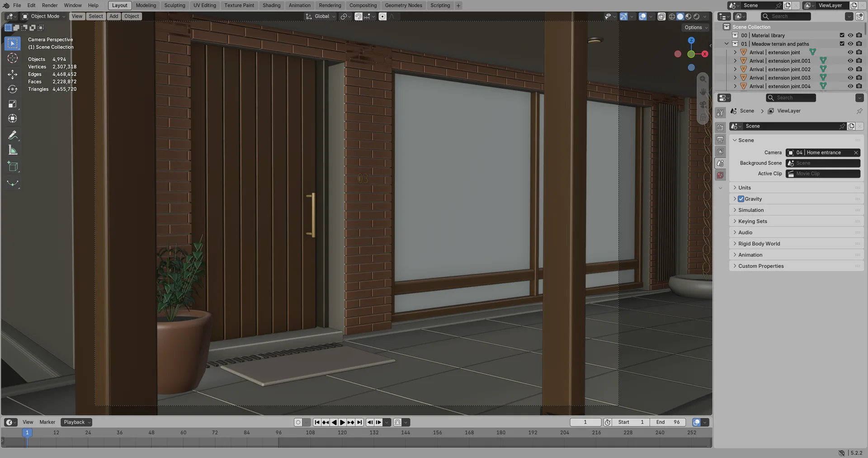Screen dimensions: 868x458
Task: Collapse Meadow terrain and paths collection
Action: [x=726, y=44]
